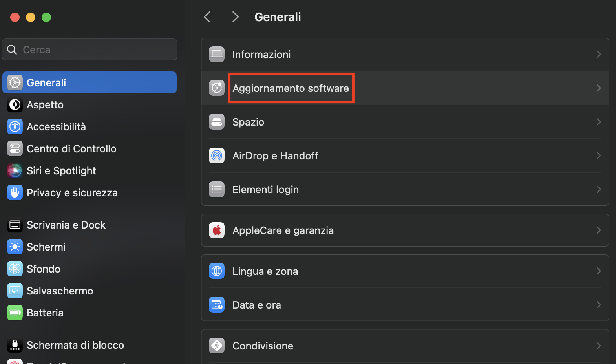Select Accessibilità in the sidebar
This screenshot has height=364, width=616.
coord(90,126)
